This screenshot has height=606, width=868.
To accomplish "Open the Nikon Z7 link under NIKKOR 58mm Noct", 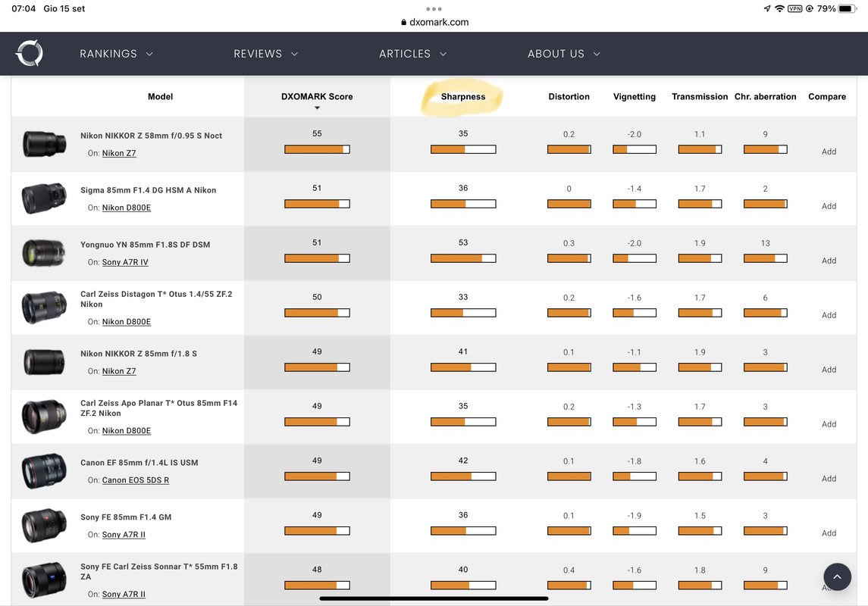I will [119, 153].
